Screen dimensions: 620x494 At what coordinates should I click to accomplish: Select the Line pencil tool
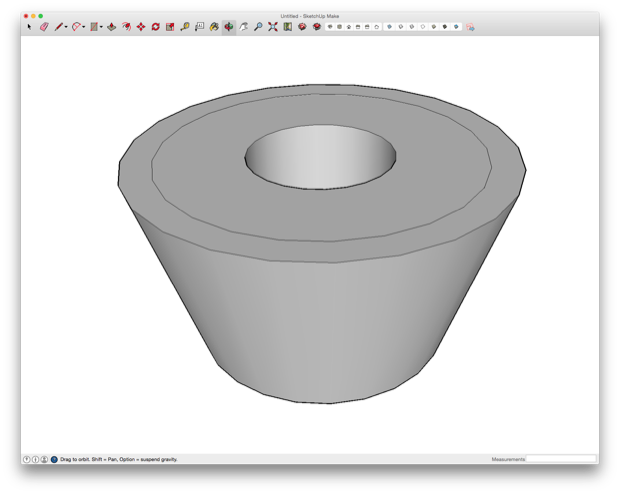click(59, 27)
